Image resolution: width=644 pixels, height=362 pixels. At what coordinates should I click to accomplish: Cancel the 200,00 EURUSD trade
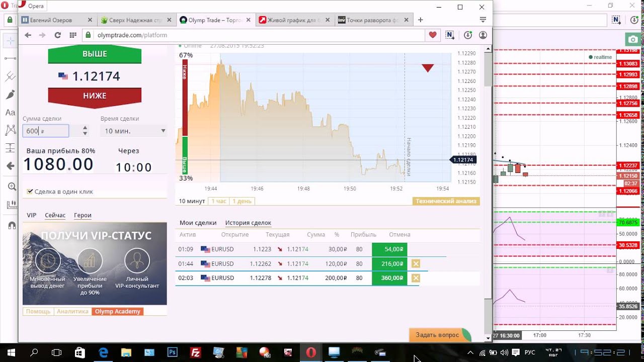[x=416, y=278]
